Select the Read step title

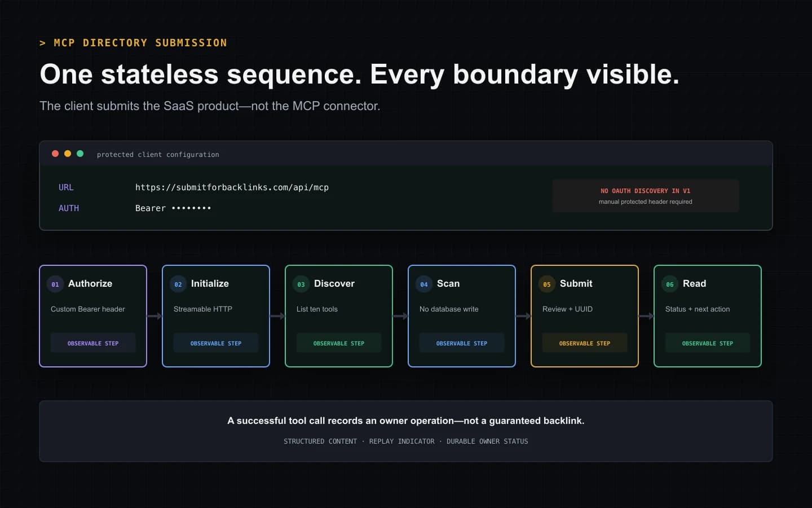coord(694,283)
